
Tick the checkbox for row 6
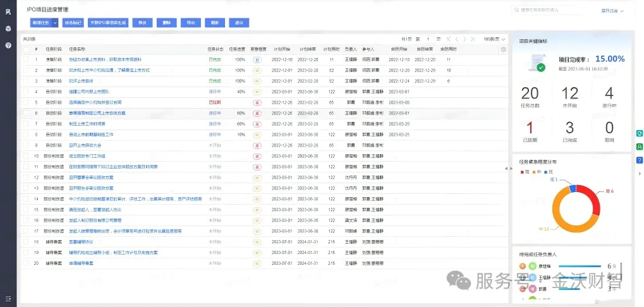(x=25, y=113)
